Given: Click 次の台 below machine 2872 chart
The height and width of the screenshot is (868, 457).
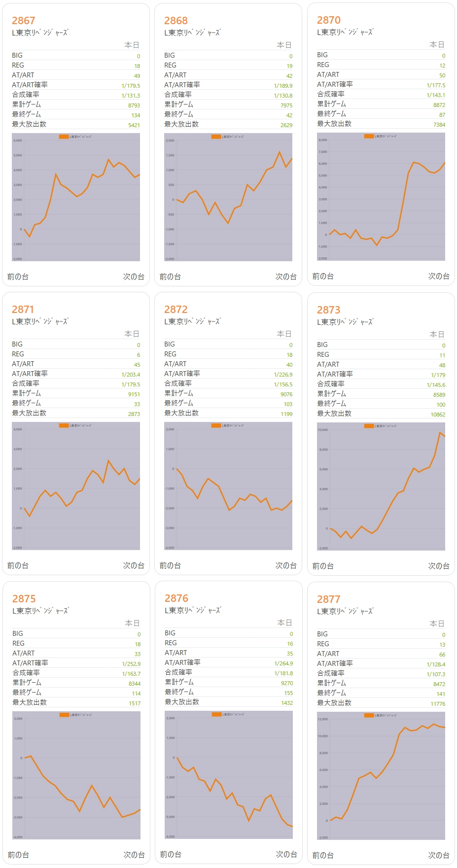Looking at the screenshot, I should tap(286, 565).
